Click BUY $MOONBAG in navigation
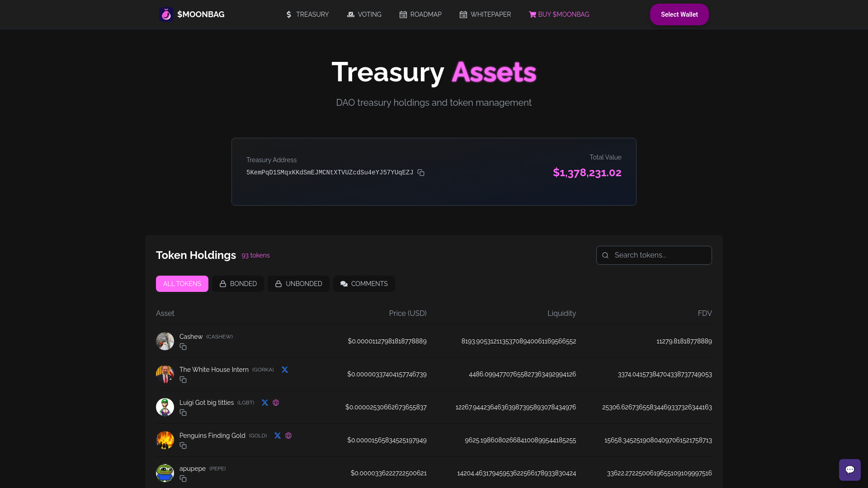Image resolution: width=868 pixels, height=488 pixels. [x=559, y=14]
